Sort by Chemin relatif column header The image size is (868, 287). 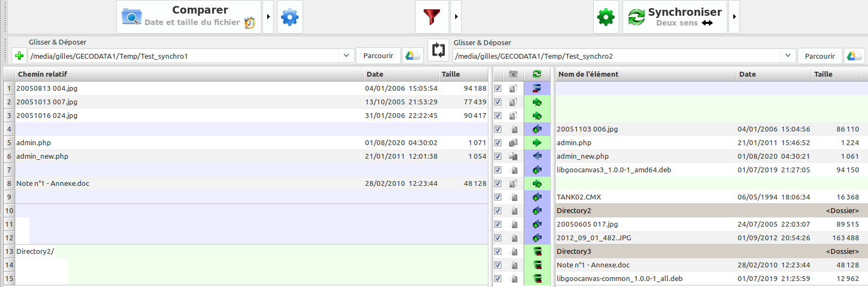point(190,74)
